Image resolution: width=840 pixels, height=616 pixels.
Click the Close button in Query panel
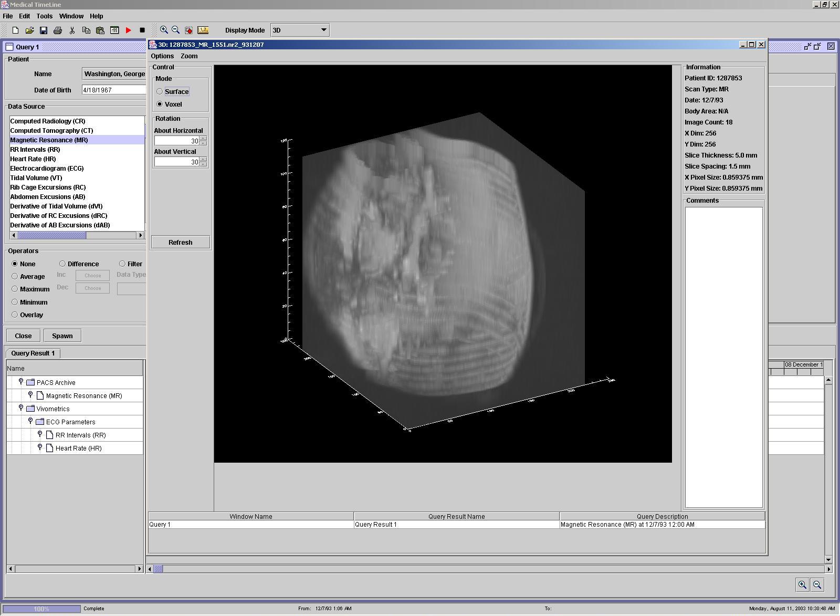[23, 336]
